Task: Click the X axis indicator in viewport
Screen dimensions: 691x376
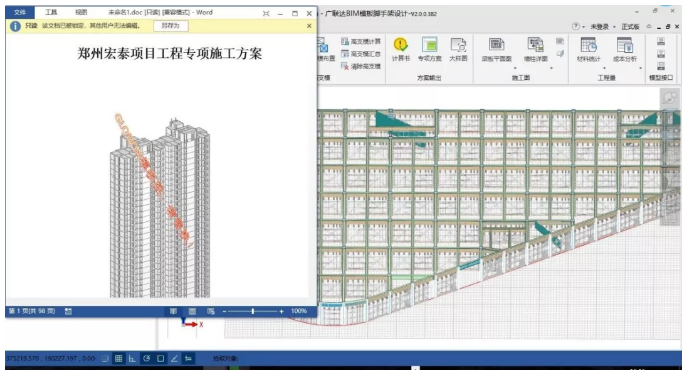Action: coord(194,324)
